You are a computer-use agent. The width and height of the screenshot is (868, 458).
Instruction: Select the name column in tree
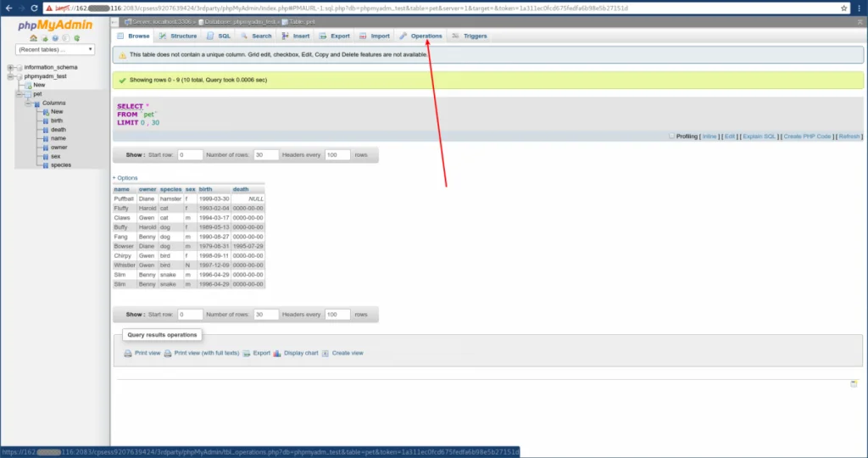[x=58, y=138]
